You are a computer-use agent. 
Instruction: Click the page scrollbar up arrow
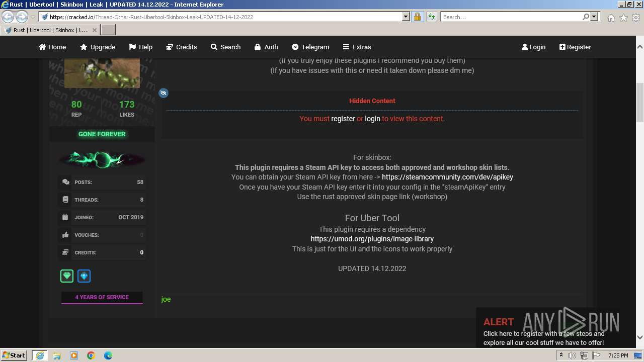point(639,46)
